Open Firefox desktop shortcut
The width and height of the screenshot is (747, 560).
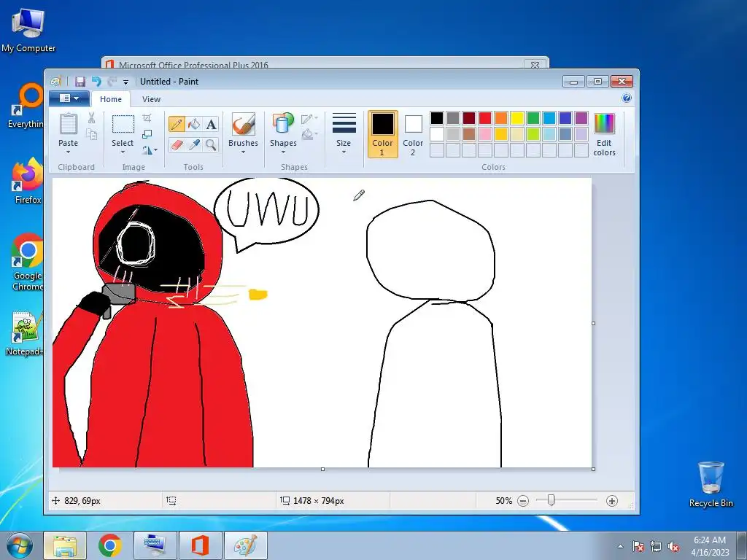pyautogui.click(x=28, y=181)
